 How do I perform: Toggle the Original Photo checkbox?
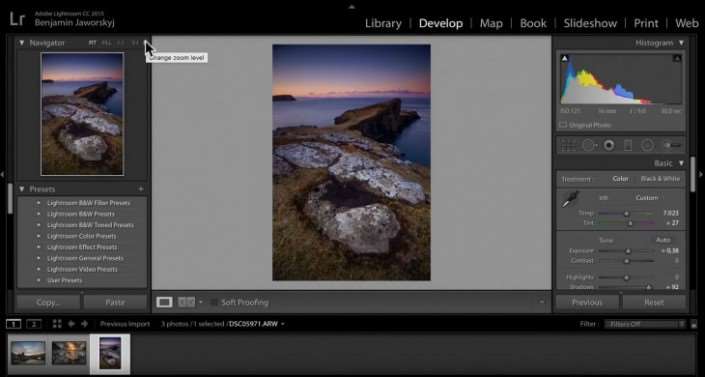563,125
